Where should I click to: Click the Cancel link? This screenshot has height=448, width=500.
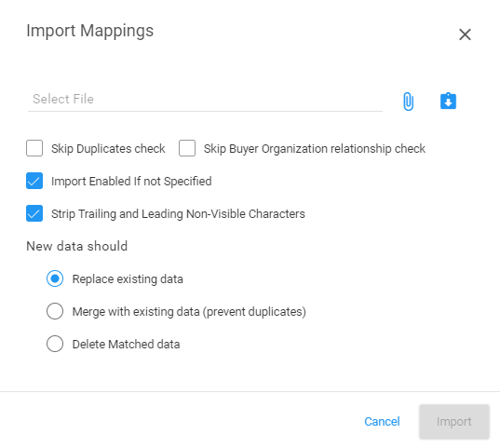(382, 422)
